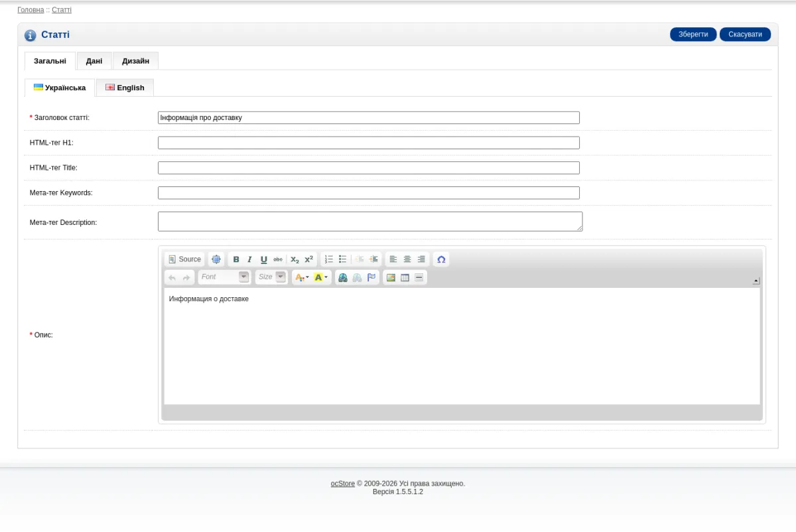Focus the Мета-тег Keywords input field

(x=369, y=193)
